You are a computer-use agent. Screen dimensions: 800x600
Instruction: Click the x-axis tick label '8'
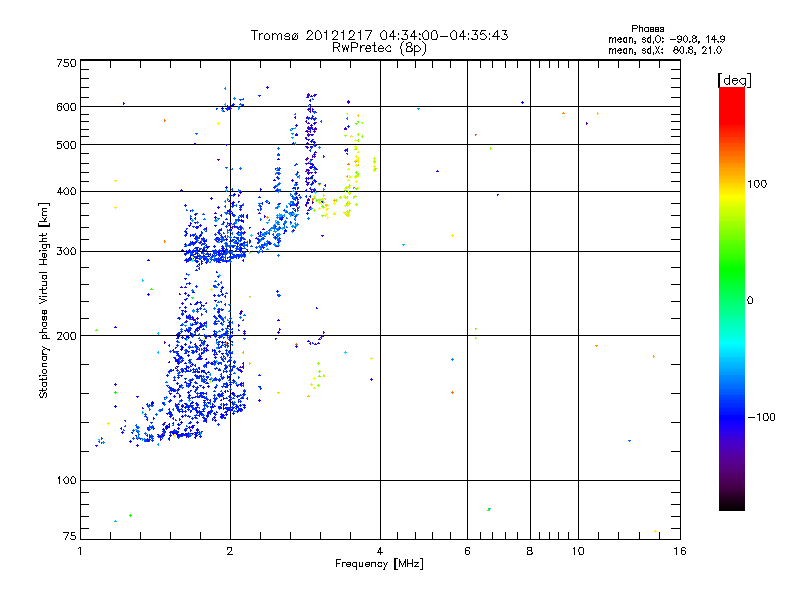coord(530,551)
